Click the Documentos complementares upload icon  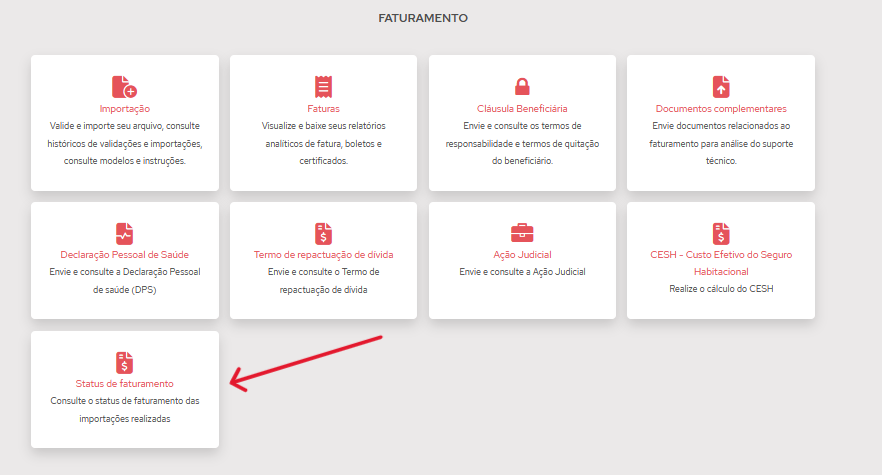pyautogui.click(x=721, y=87)
